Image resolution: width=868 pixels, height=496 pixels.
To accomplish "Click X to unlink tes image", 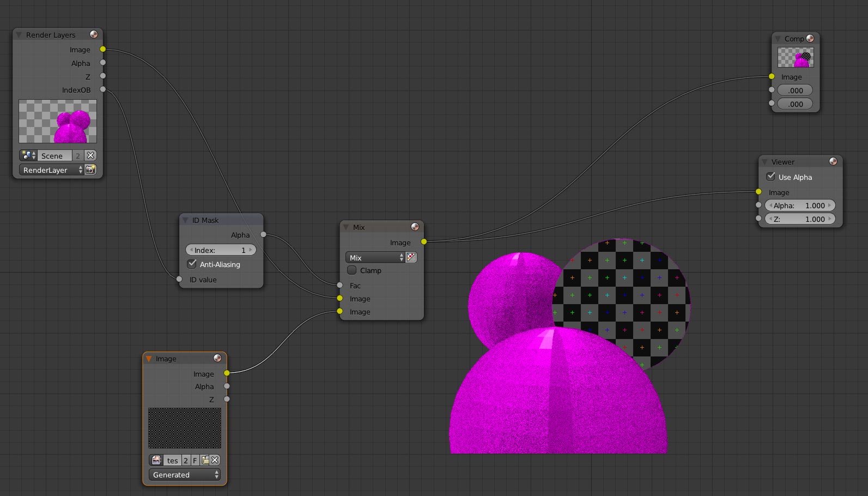I will [x=215, y=460].
